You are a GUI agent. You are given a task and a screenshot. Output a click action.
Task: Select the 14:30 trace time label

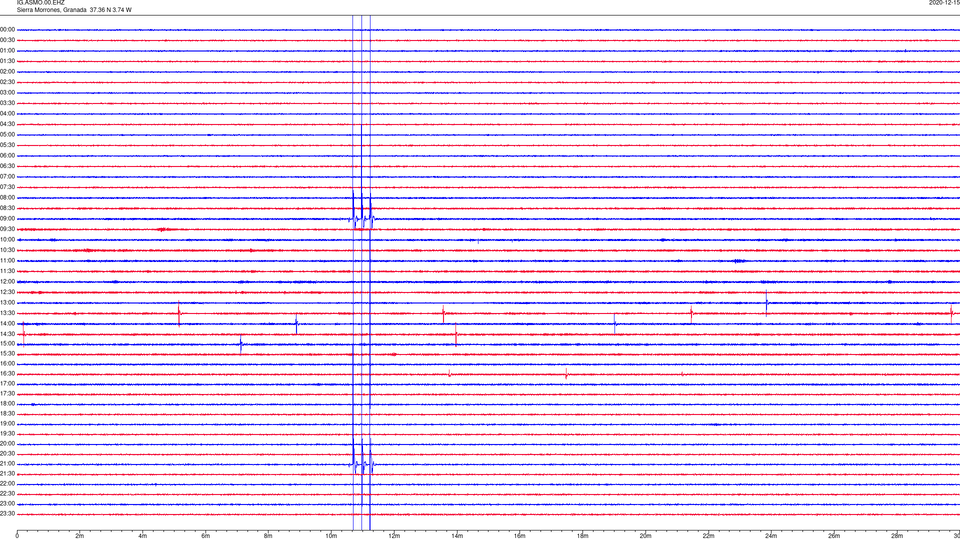[x=7, y=334]
